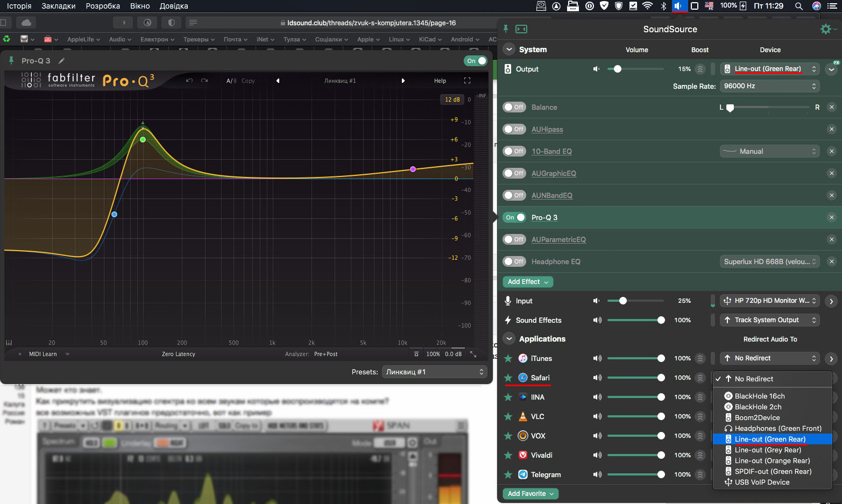Toggle 10-Band EQ effect on
This screenshot has width=842, height=504.
[x=514, y=151]
